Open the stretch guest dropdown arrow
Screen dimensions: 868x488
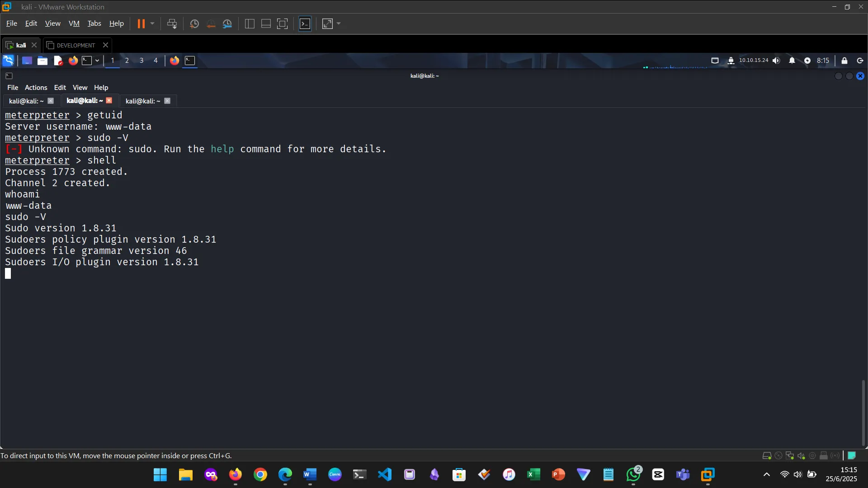339,24
